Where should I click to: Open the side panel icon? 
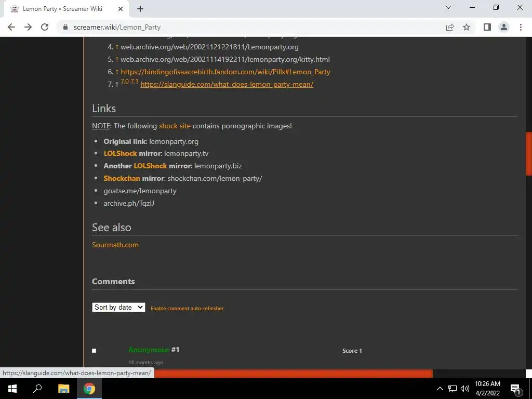coord(487,27)
